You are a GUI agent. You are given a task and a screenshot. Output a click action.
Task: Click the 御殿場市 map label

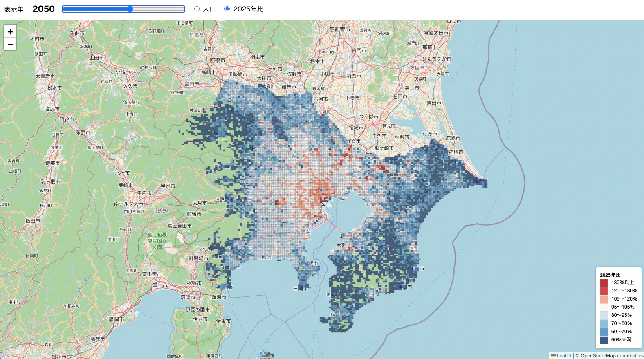click(x=198, y=258)
